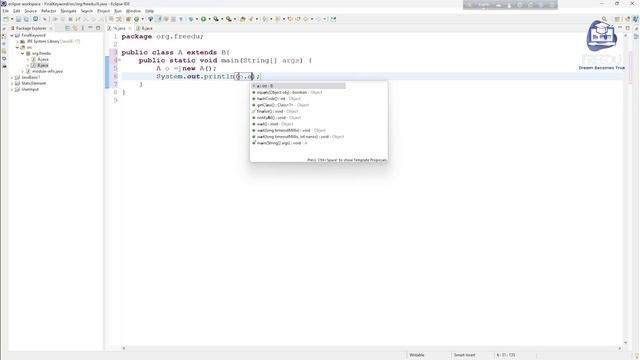
Task: Open the Help menu
Action: 149,11
